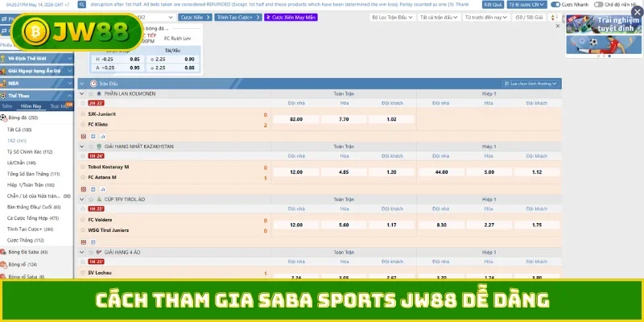Expand the Giải Ngoại hạng Ấn Độ section
This screenshot has height=322, width=644.
37,71
